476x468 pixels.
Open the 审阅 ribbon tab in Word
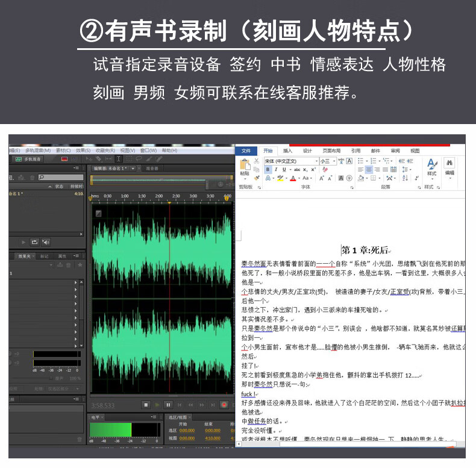(x=395, y=151)
